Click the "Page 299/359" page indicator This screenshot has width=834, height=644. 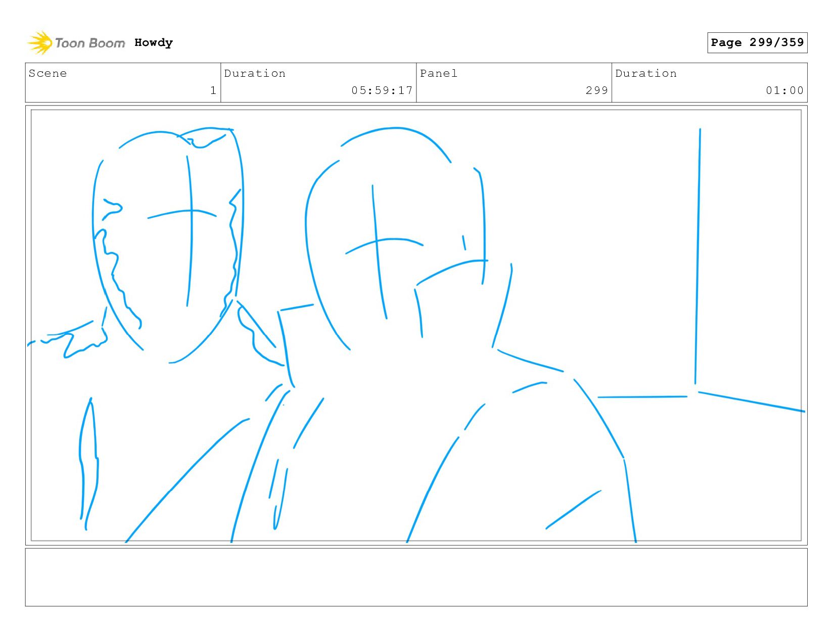(x=757, y=42)
